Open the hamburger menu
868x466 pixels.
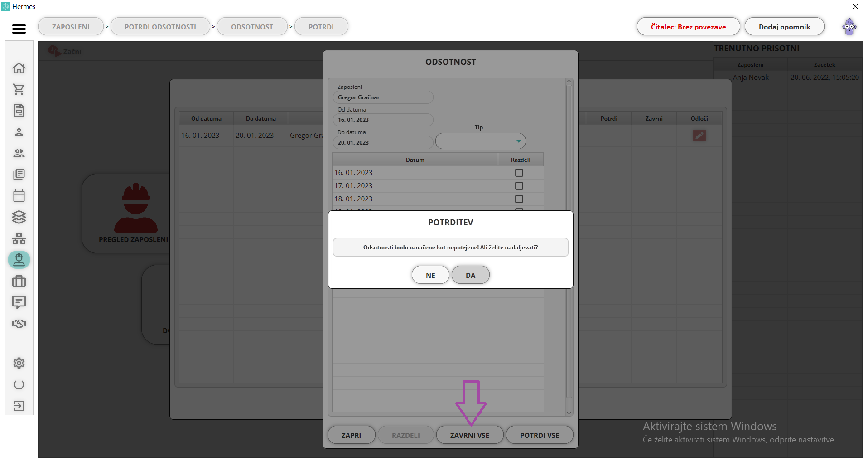coord(19,29)
